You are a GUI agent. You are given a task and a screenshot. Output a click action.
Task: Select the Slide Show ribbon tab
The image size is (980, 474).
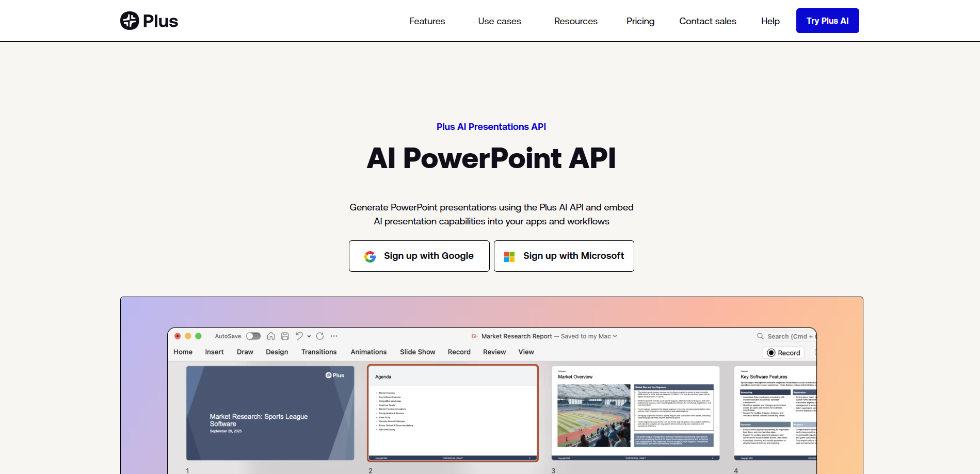click(417, 352)
